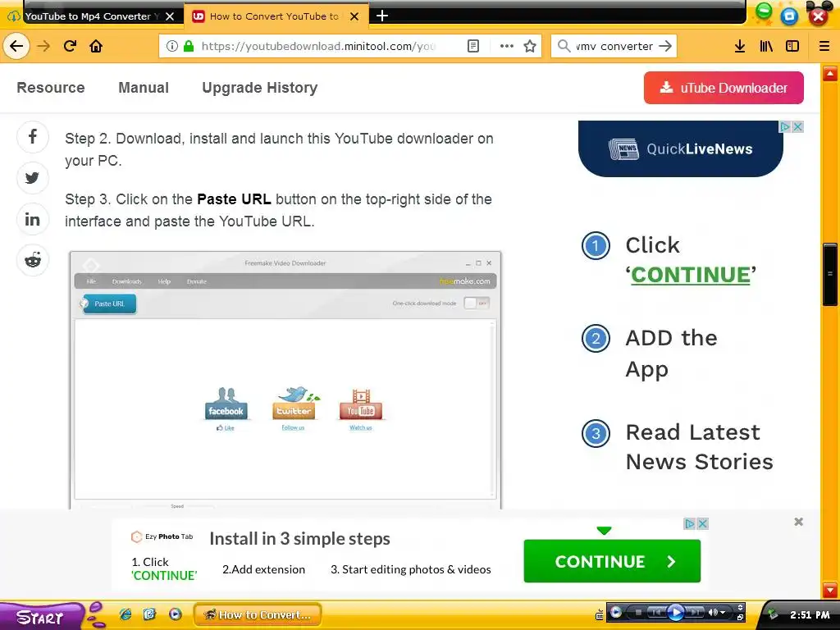The height and width of the screenshot is (630, 840).
Task: Open the Resource menu item
Action: (51, 87)
